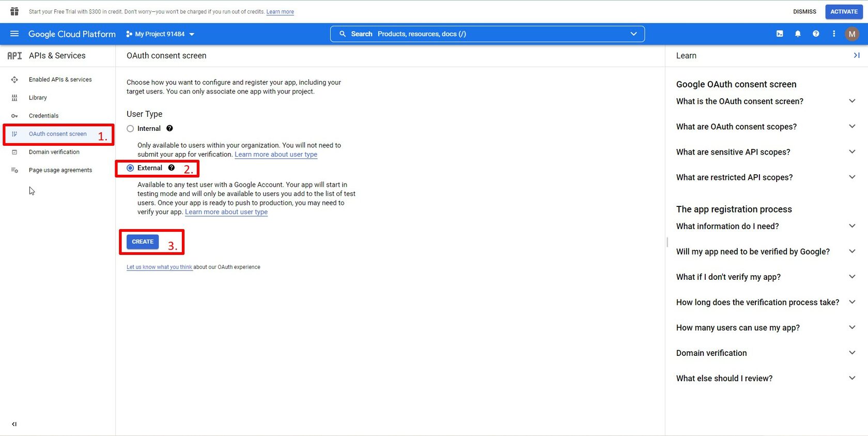Open the notifications bell
Screen dimensions: 868x436
pyautogui.click(x=798, y=34)
